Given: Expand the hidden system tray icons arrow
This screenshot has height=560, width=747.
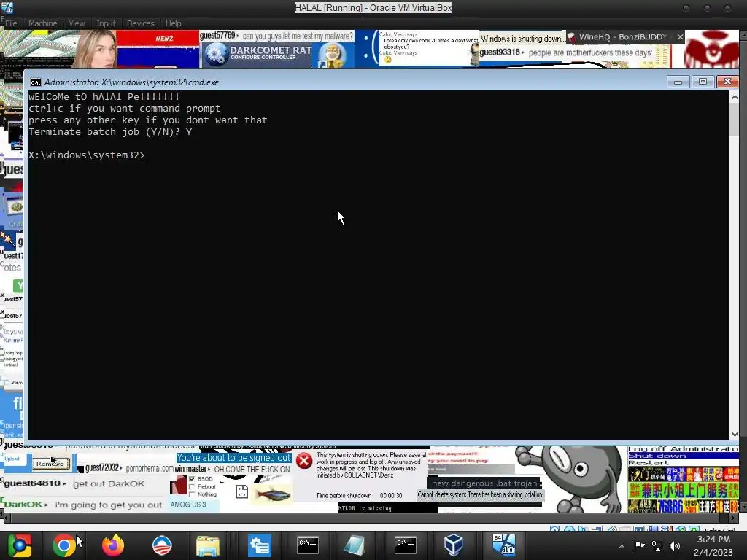Looking at the screenshot, I should (622, 546).
